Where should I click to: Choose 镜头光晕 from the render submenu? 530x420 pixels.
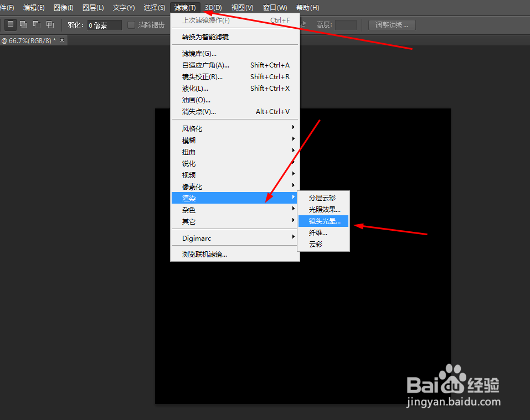coord(323,221)
